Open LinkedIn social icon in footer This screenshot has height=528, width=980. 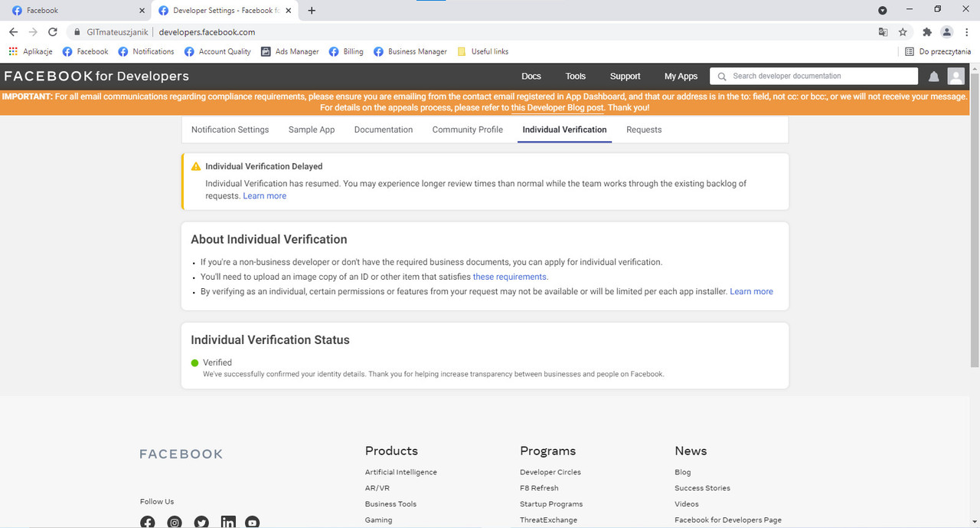[228, 522]
